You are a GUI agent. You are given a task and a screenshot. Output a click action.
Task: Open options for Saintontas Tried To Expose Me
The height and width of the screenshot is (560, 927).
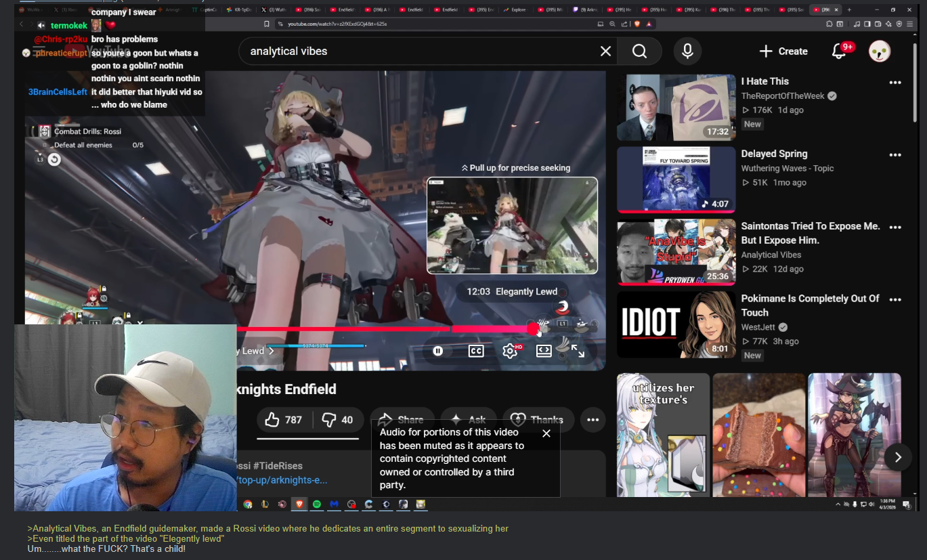tap(895, 228)
